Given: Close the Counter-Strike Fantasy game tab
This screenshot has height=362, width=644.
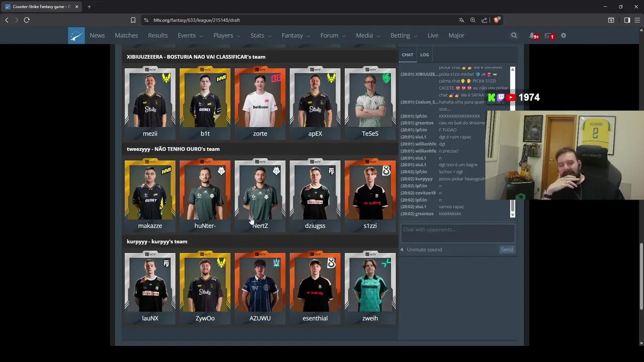Looking at the screenshot, I should coord(77,7).
